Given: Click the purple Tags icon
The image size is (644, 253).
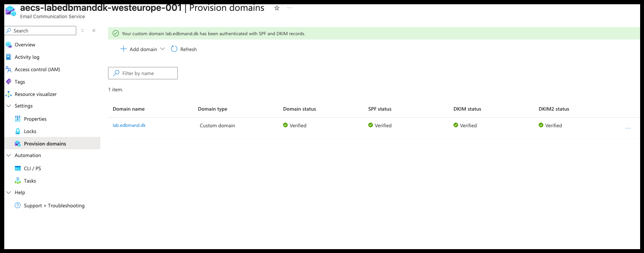Looking at the screenshot, I should 9,82.
